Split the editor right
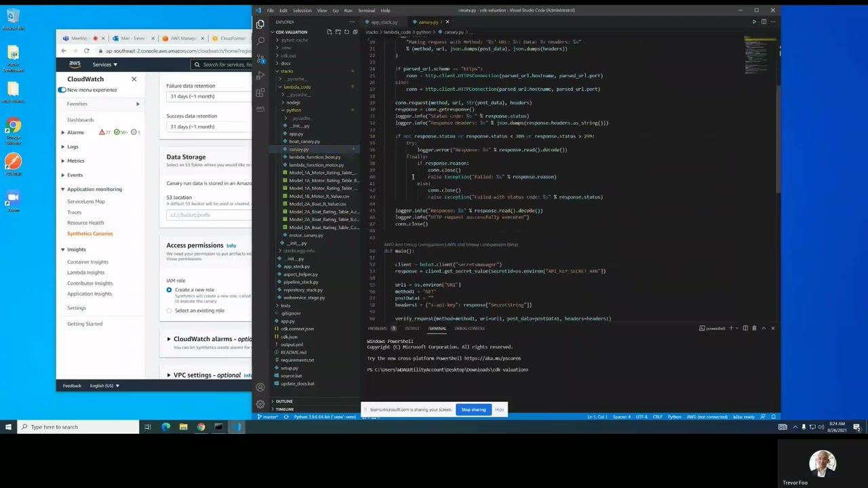 (x=764, y=22)
